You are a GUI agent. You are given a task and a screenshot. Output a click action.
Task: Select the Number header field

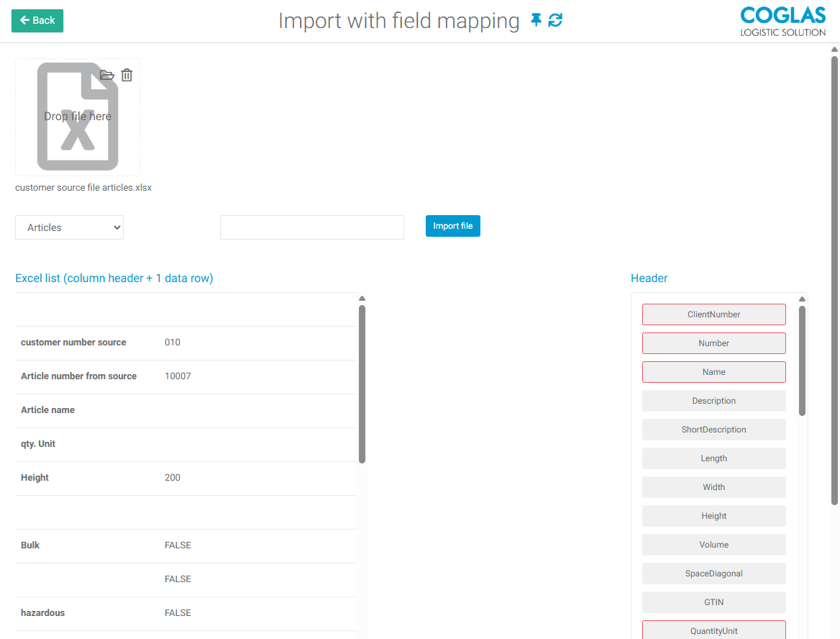(x=713, y=343)
